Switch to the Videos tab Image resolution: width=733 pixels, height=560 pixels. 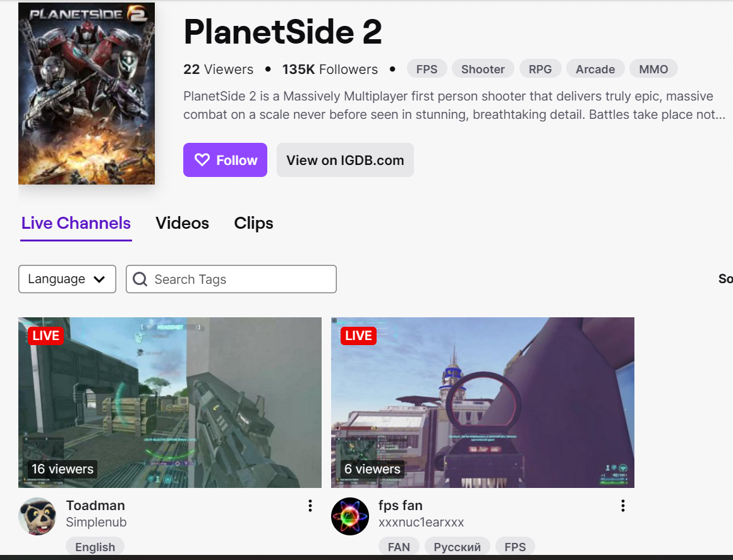[183, 223]
